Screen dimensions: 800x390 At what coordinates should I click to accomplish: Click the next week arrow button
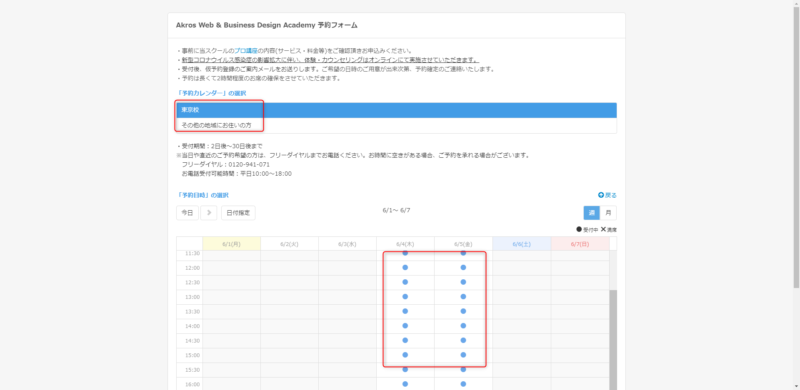tap(209, 213)
